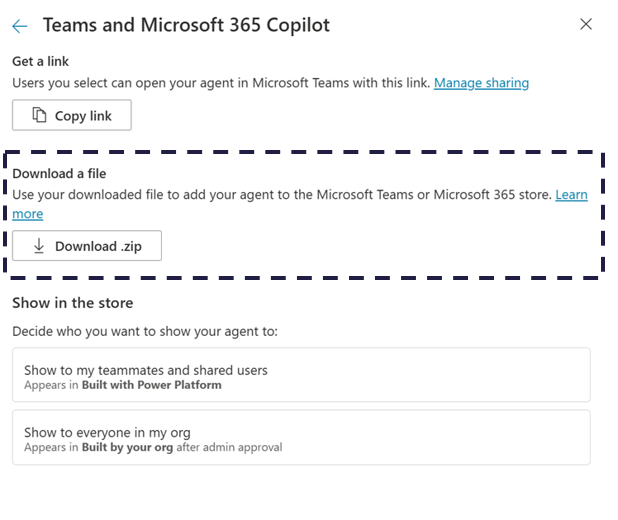Click the download arrow icon beside Download .zip
The width and height of the screenshot is (618, 520).
click(40, 246)
